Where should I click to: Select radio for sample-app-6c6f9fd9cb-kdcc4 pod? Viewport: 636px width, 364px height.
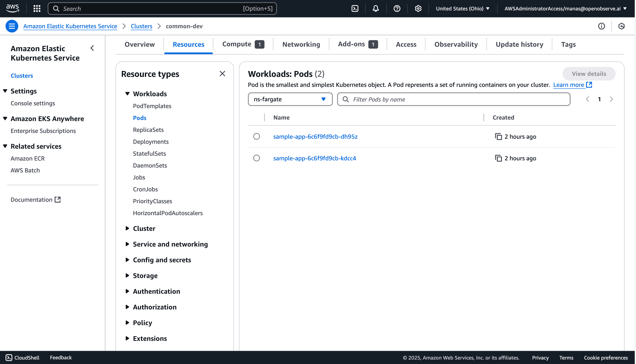point(256,158)
